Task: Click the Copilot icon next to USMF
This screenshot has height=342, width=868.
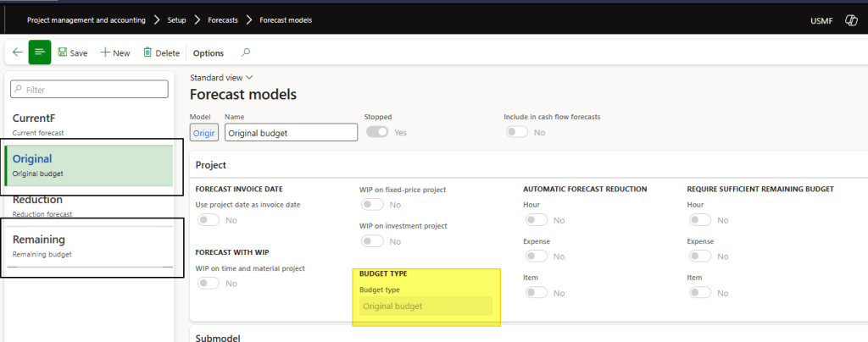Action: pyautogui.click(x=849, y=19)
